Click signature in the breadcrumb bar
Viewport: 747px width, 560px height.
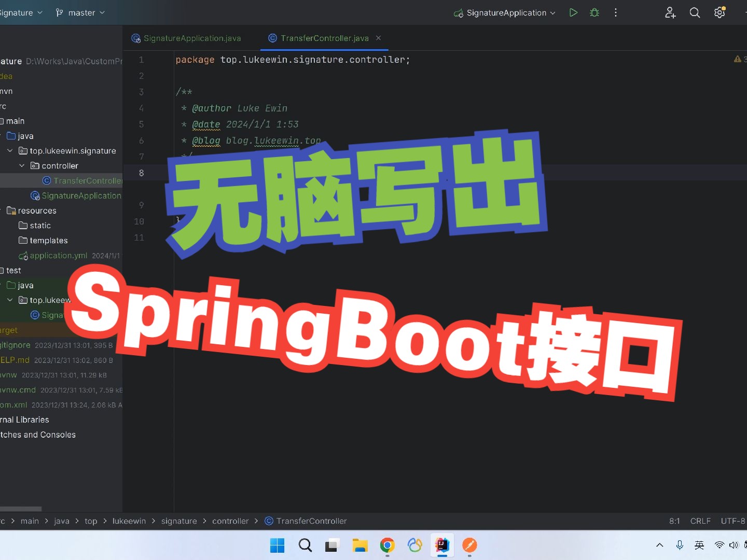point(179,521)
